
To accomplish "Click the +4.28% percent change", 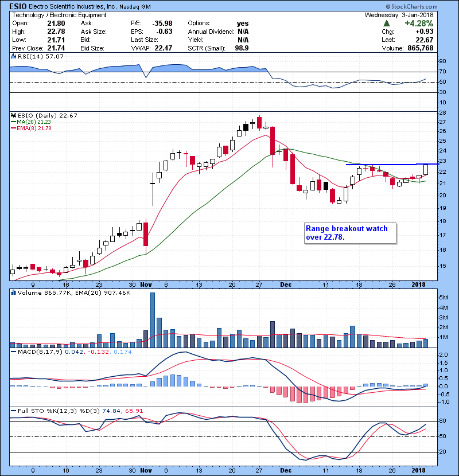I will point(419,24).
